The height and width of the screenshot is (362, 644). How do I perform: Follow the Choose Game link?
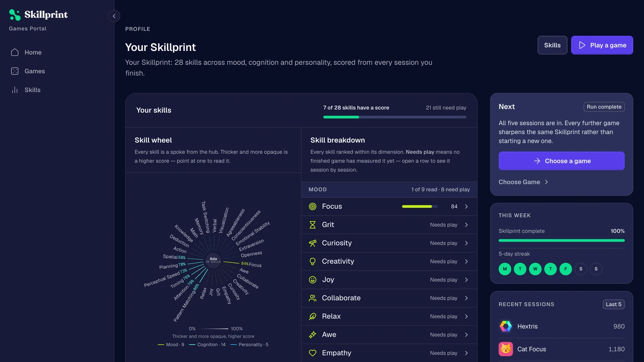[524, 182]
